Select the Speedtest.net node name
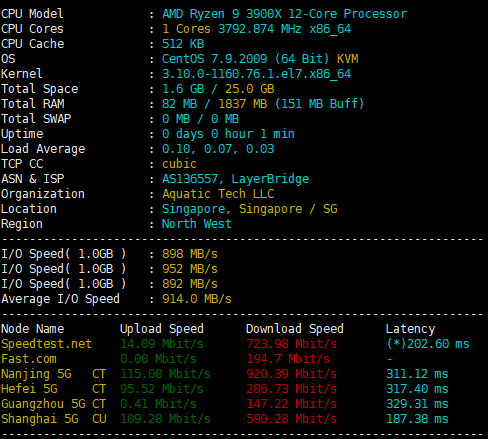Screen dimensions: 488x439 pyautogui.click(x=46, y=344)
